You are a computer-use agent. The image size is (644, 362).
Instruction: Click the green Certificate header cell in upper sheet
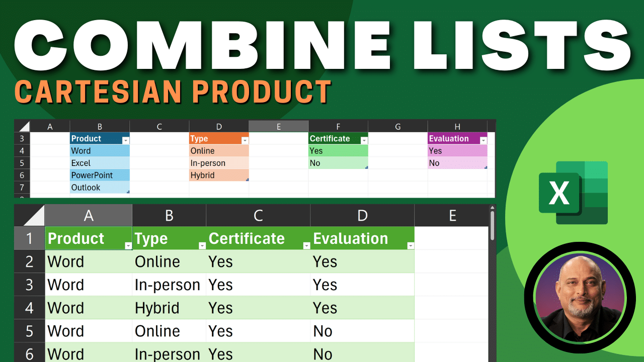(338, 139)
